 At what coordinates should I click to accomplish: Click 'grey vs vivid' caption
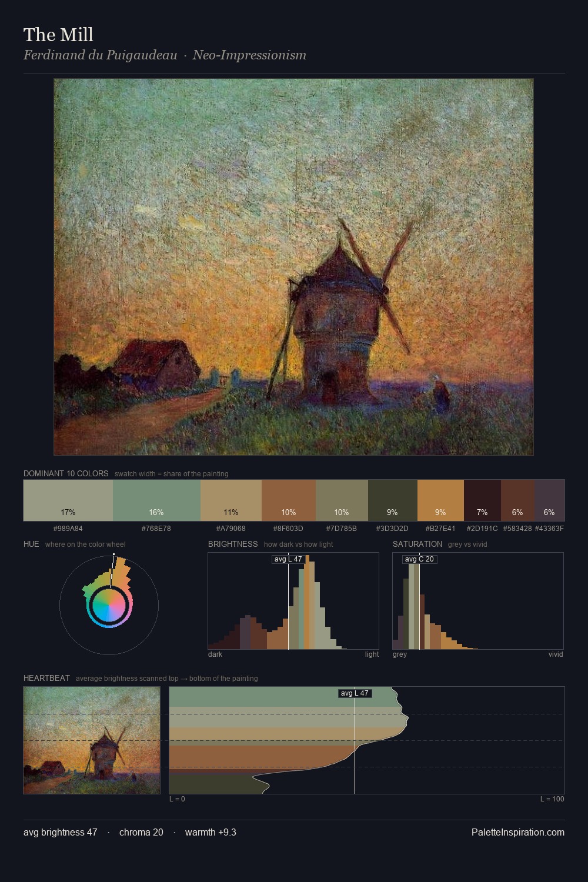(467, 544)
